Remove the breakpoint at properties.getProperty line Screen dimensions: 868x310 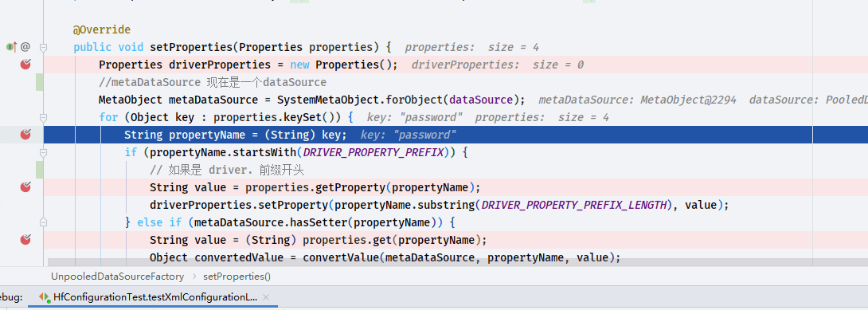pyautogui.click(x=25, y=187)
